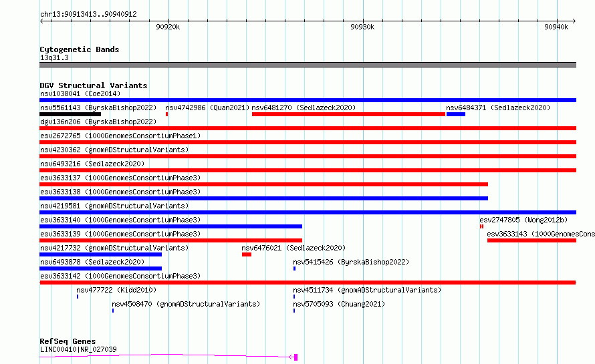
Task: Click the small red nsv4742986 marker
Action: click(x=166, y=114)
